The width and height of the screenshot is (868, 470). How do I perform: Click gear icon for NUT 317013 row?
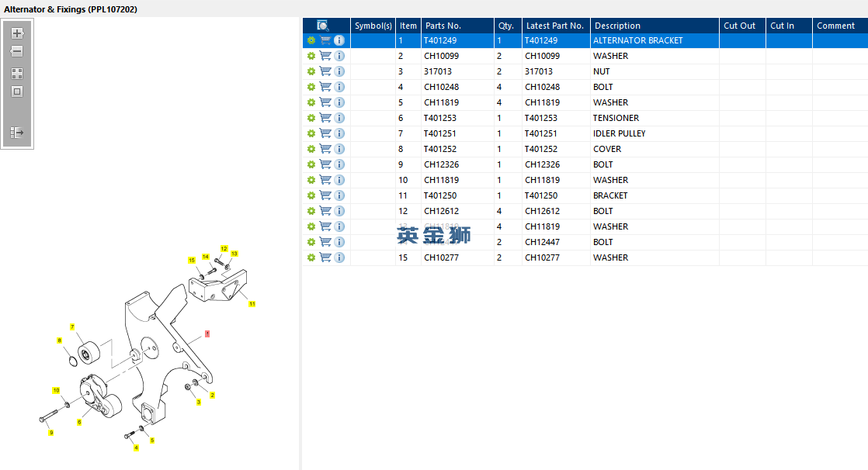(x=311, y=71)
